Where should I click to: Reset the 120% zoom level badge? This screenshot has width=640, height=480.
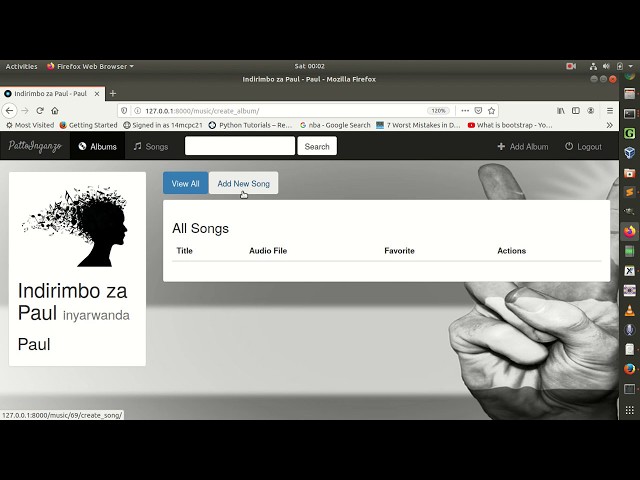pyautogui.click(x=438, y=111)
